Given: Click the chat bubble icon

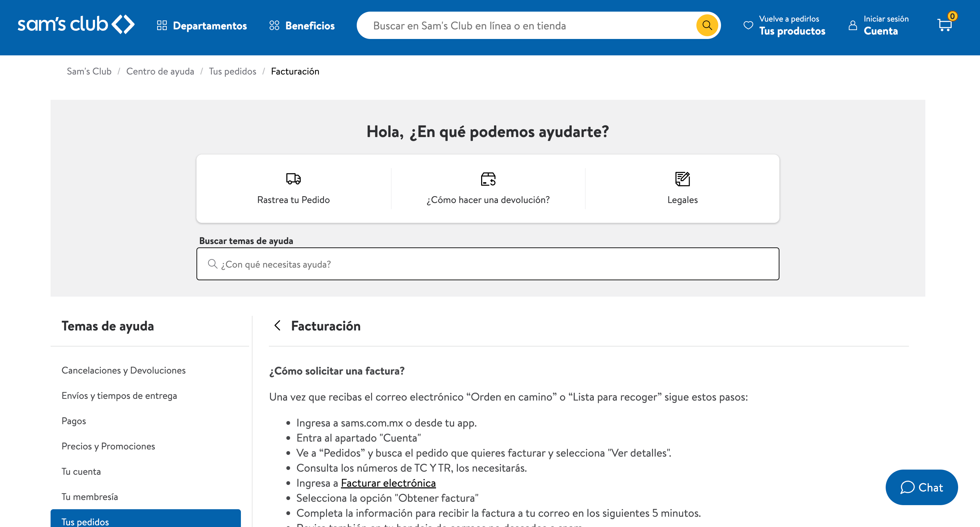Looking at the screenshot, I should (x=907, y=487).
